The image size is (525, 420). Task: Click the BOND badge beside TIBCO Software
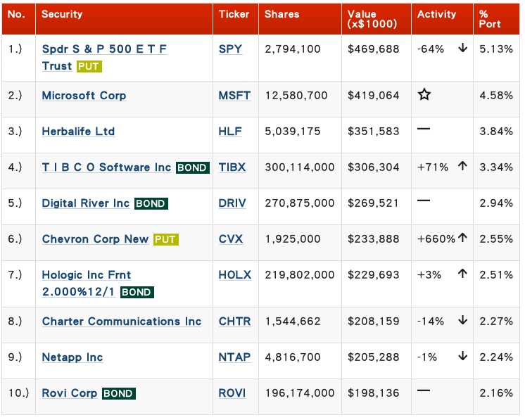tap(193, 167)
